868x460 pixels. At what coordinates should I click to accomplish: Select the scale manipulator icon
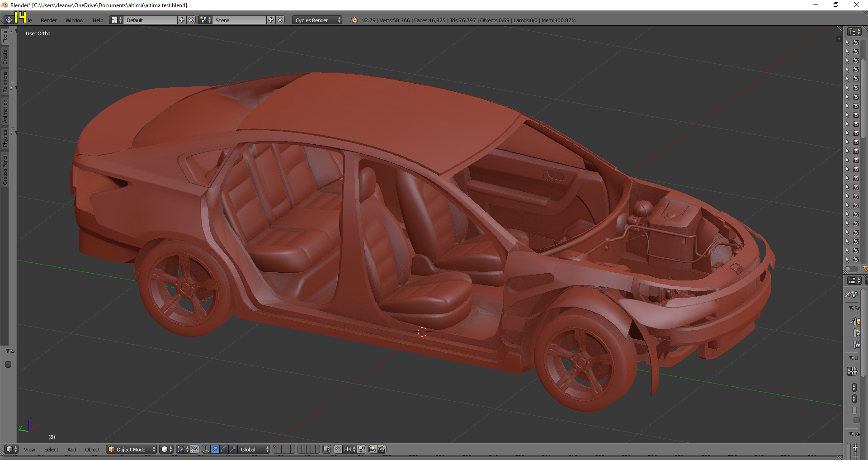click(233, 449)
